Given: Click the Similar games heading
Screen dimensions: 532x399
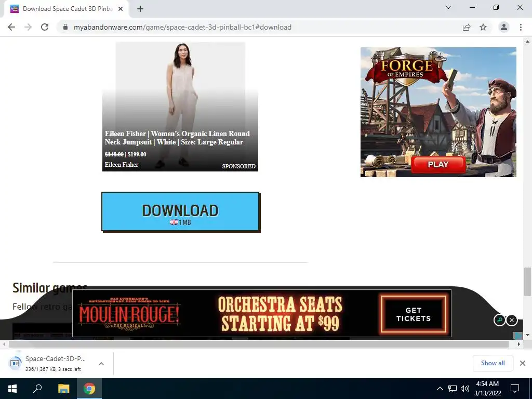Looking at the screenshot, I should 50,288.
